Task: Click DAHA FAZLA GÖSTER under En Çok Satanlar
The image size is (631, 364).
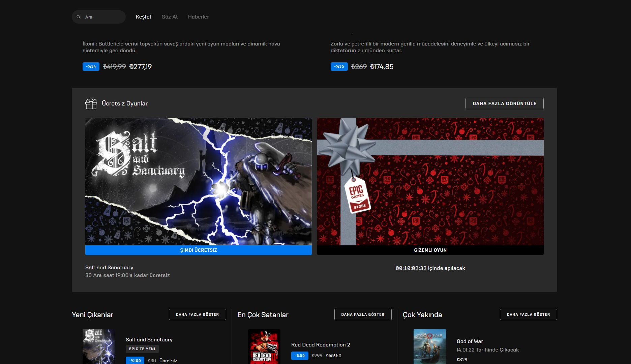Action: coord(363,314)
